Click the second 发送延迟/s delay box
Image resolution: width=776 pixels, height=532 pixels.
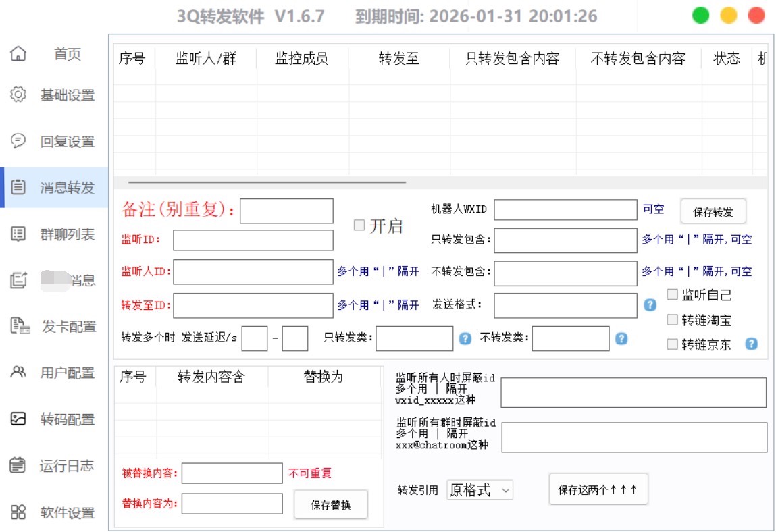click(x=295, y=338)
